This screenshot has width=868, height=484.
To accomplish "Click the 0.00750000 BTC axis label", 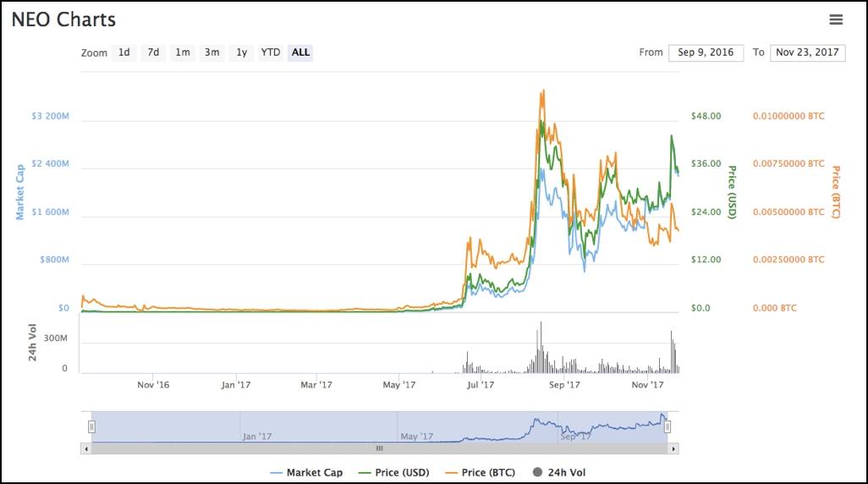I will click(788, 164).
